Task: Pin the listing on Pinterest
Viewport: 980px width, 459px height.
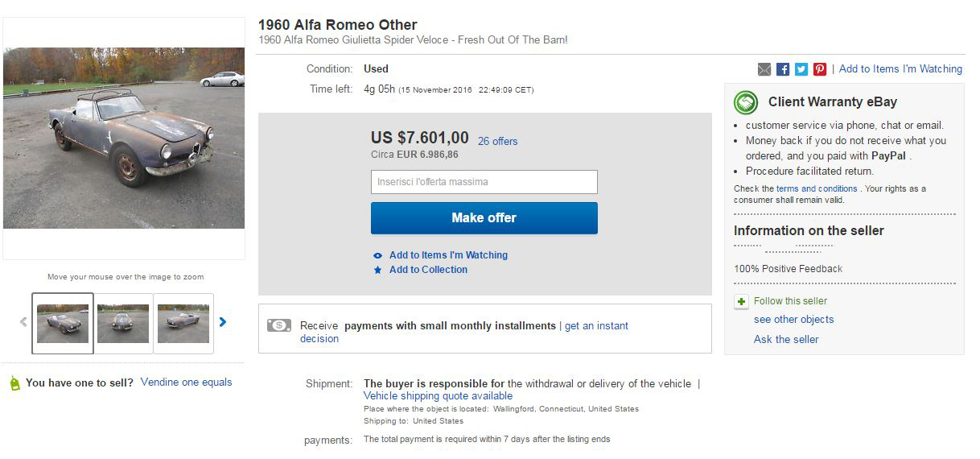Action: (820, 69)
